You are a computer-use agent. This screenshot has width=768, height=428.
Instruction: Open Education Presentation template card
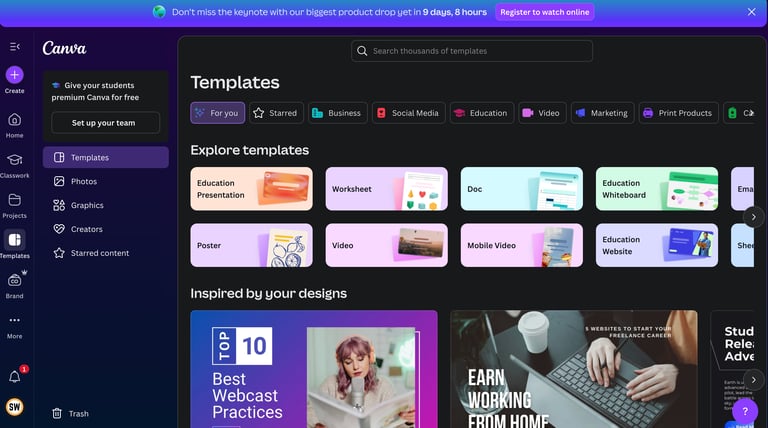(x=251, y=189)
